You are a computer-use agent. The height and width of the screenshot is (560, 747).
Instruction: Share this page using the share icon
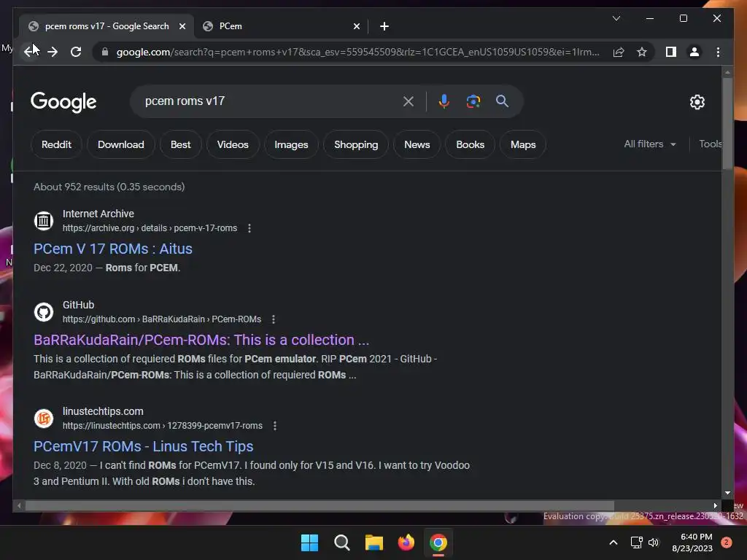pyautogui.click(x=619, y=52)
